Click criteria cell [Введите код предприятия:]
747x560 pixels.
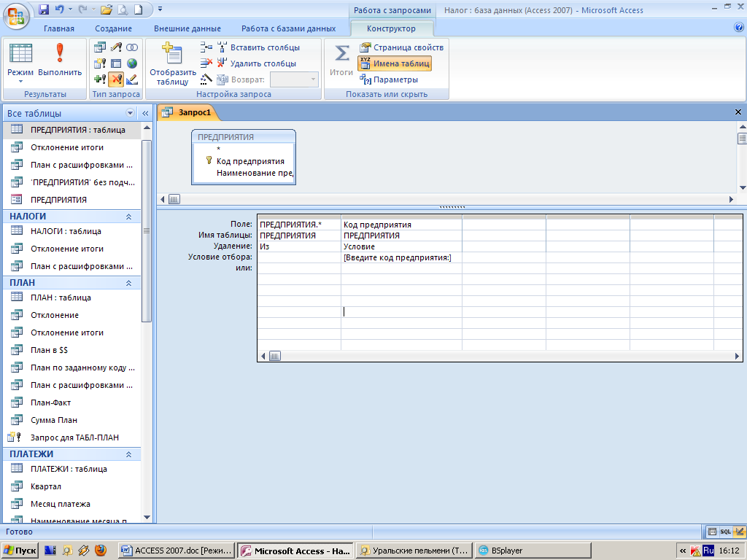pyautogui.click(x=402, y=257)
